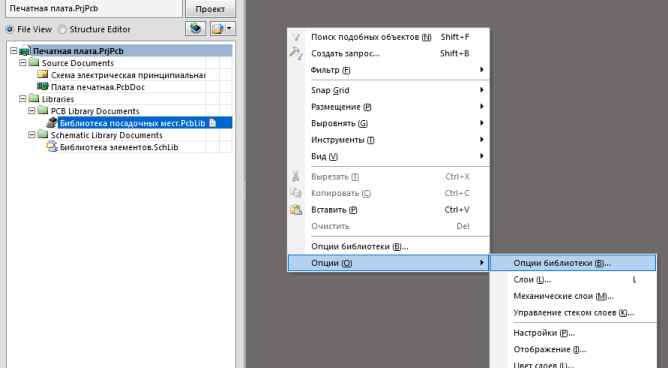Select Слои (L)... submenu entry
The image size is (668, 368).
(x=573, y=279)
